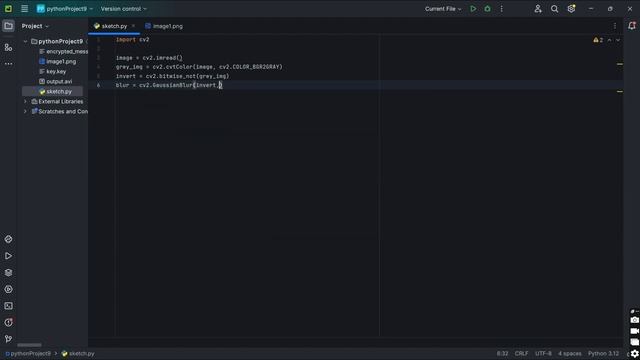Viewport: 640px width, 360px height.
Task: Open the code with me account icon
Action: 538,9
